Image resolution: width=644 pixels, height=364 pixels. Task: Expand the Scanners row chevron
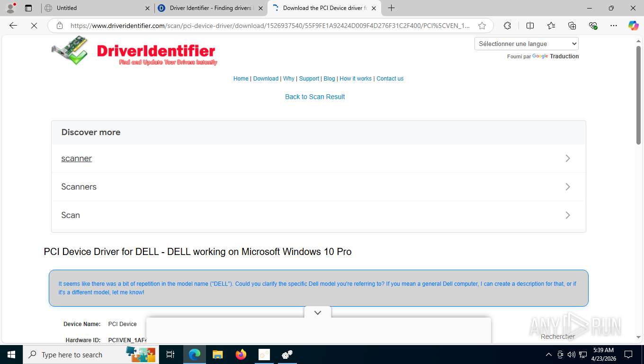pyautogui.click(x=568, y=187)
